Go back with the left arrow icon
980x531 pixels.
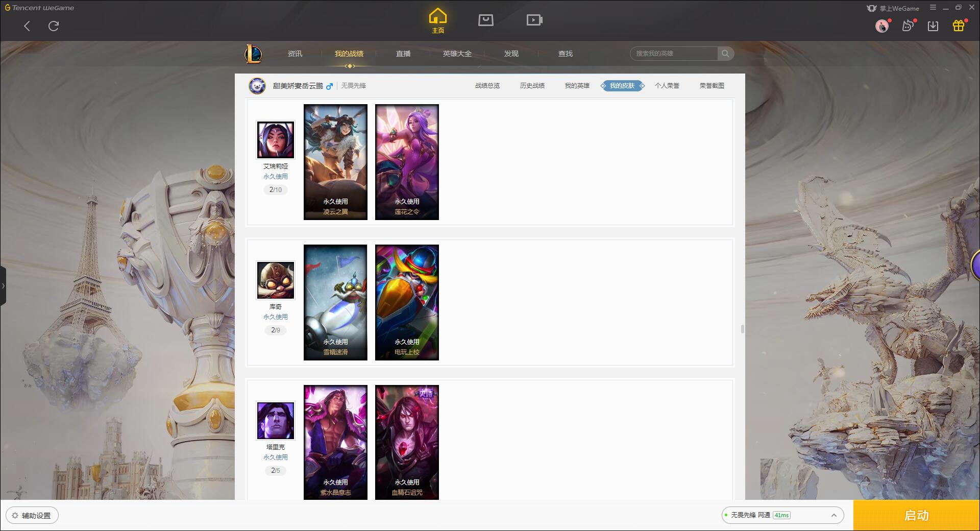(27, 26)
